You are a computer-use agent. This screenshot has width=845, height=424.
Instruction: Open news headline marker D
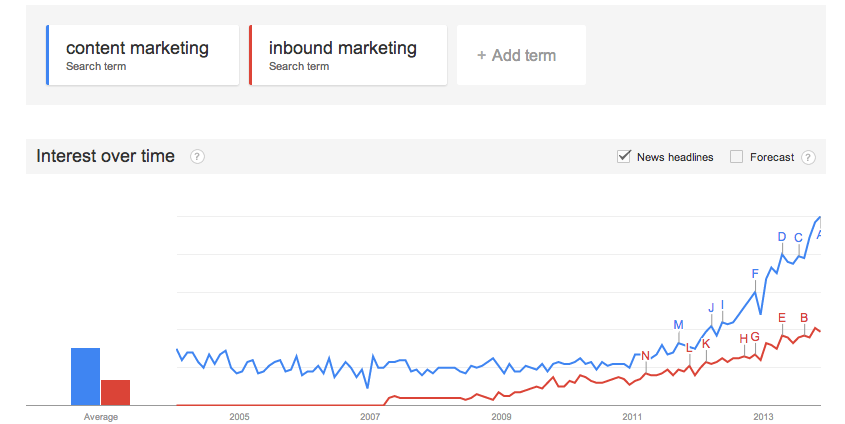click(x=782, y=237)
